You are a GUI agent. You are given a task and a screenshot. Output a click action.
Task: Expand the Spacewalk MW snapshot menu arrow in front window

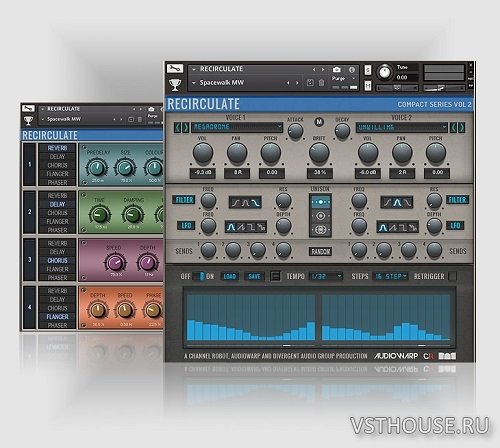click(x=194, y=83)
